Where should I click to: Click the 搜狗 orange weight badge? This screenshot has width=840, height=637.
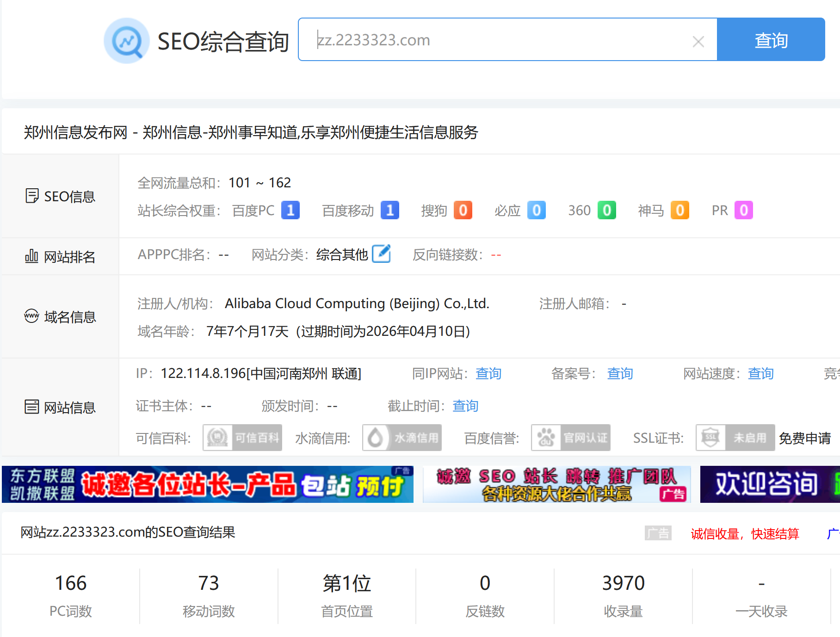coord(463,210)
